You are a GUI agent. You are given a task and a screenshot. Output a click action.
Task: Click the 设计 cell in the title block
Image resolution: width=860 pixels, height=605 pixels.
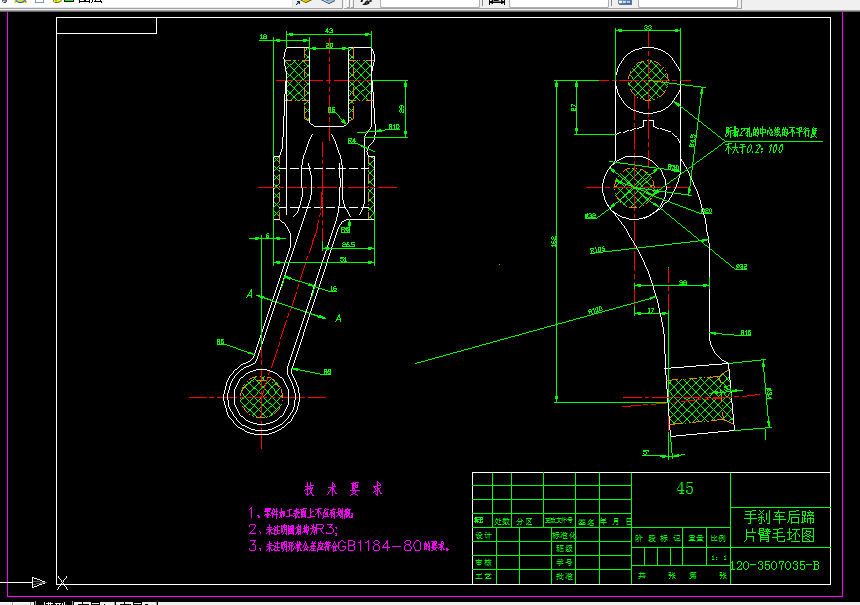point(484,535)
